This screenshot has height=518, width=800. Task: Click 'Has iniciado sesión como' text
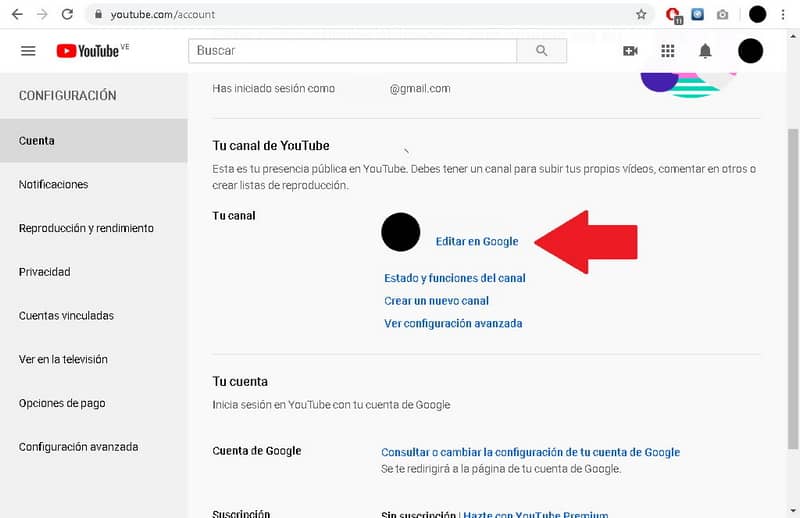click(273, 88)
